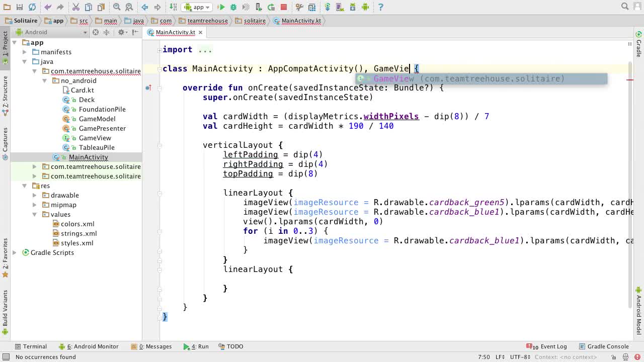Click the Undo arrow icon
The height and width of the screenshot is (362, 644).
[48, 7]
